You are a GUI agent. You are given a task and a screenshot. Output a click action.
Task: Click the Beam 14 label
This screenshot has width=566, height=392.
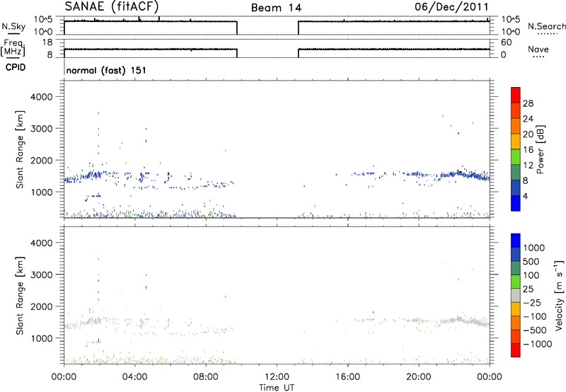276,8
